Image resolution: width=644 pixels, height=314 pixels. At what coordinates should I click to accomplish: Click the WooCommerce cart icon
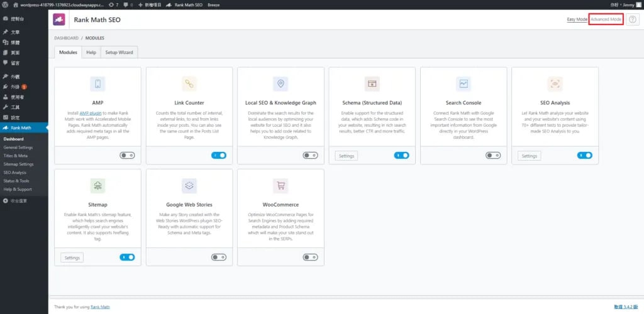coord(280,186)
